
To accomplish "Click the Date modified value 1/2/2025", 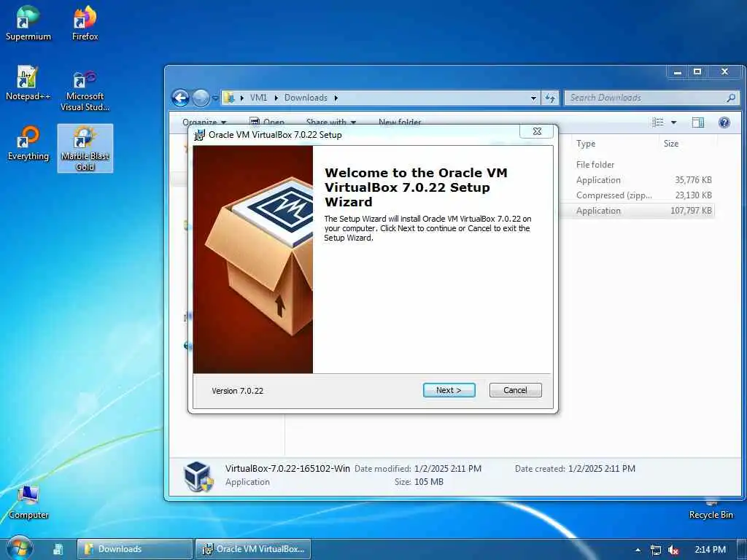I will (x=447, y=469).
